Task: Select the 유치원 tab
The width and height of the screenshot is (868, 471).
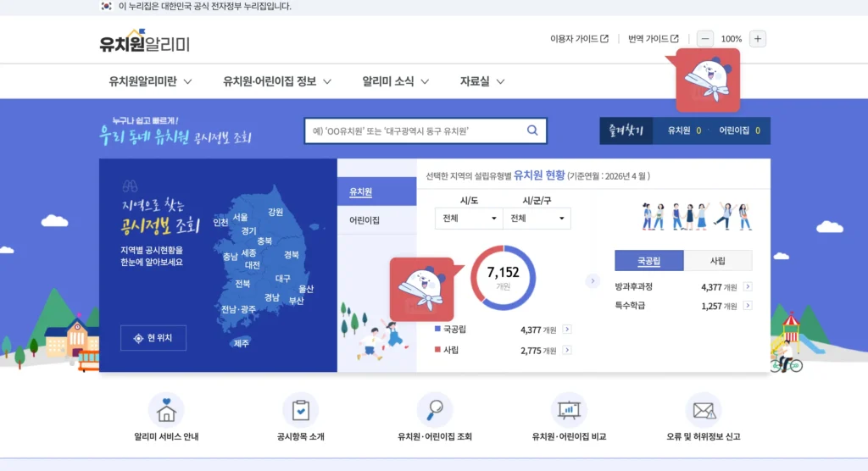Action: coord(376,191)
